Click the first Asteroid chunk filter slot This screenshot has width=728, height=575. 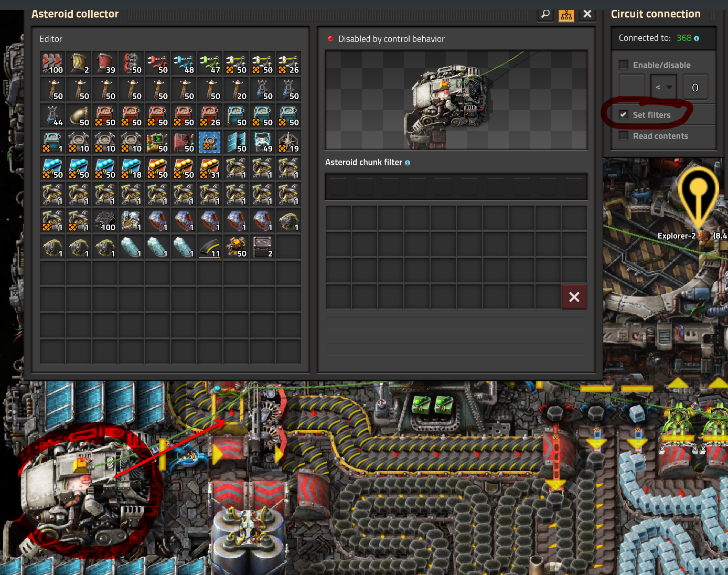click(338, 187)
